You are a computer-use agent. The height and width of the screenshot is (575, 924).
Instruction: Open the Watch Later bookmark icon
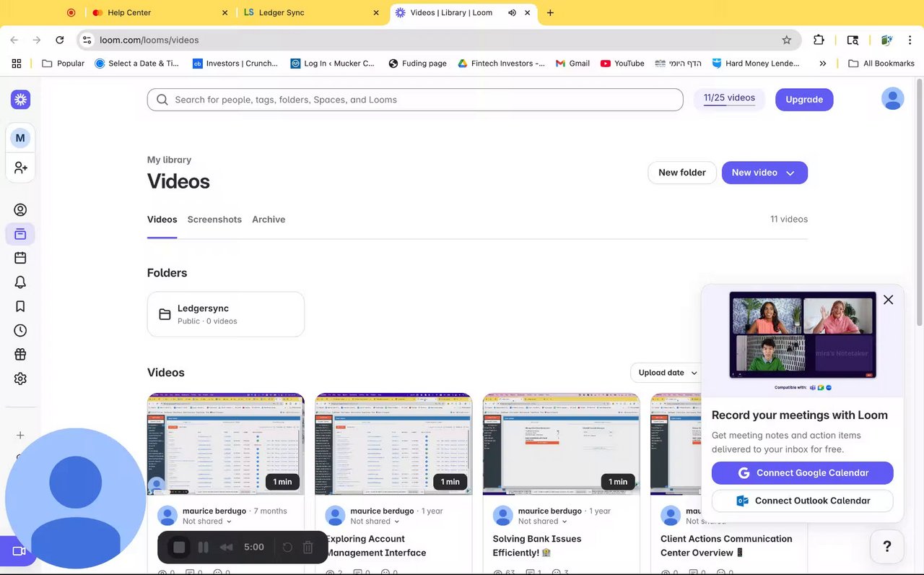pyautogui.click(x=20, y=306)
